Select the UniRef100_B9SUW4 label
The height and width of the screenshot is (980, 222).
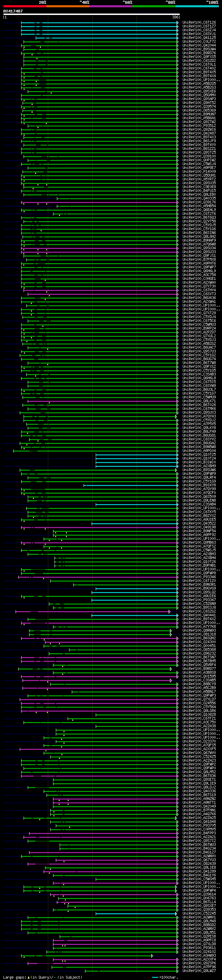click(x=199, y=49)
